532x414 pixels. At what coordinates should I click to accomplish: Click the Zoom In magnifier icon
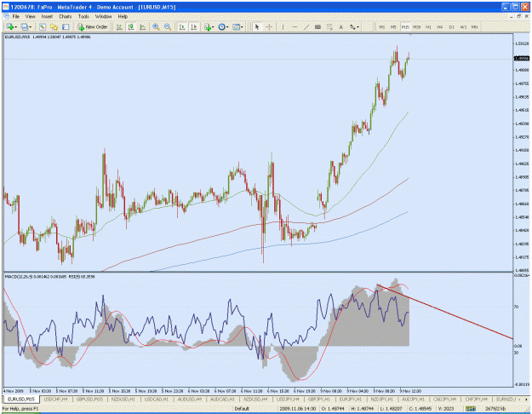pos(156,26)
